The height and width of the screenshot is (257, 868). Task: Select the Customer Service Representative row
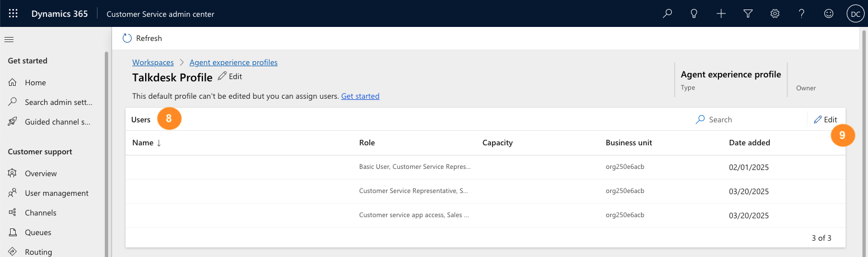tap(485, 191)
